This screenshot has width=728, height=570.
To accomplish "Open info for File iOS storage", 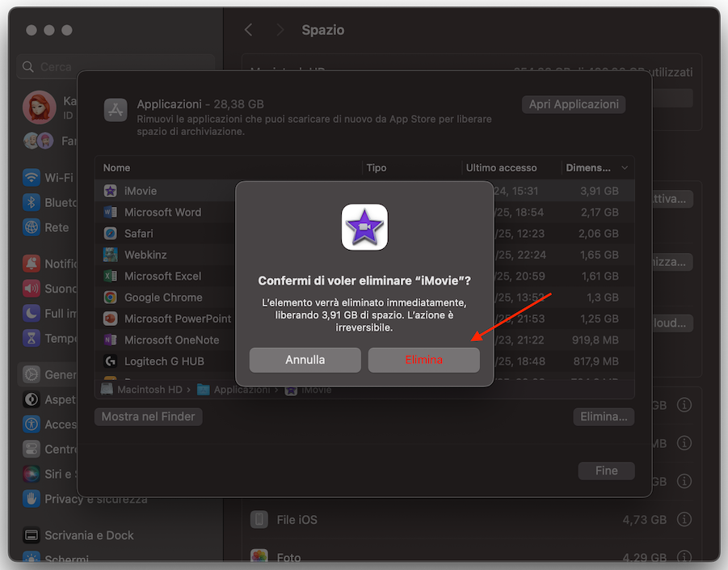I will (684, 519).
